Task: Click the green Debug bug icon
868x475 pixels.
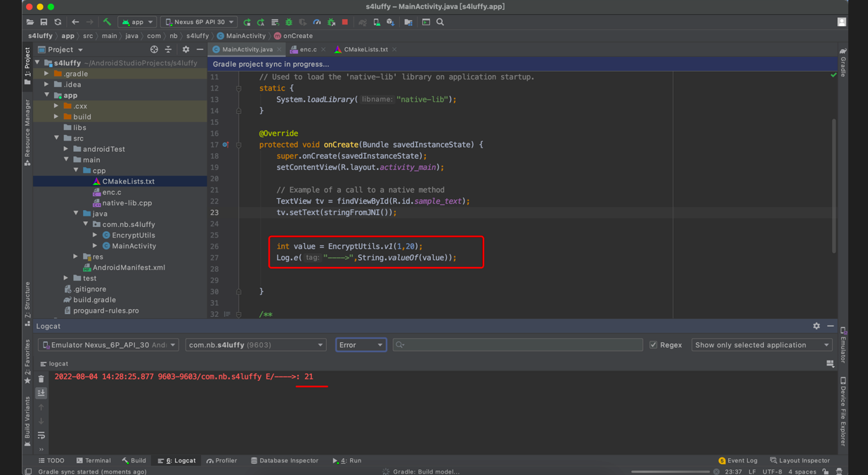Action: [289, 22]
